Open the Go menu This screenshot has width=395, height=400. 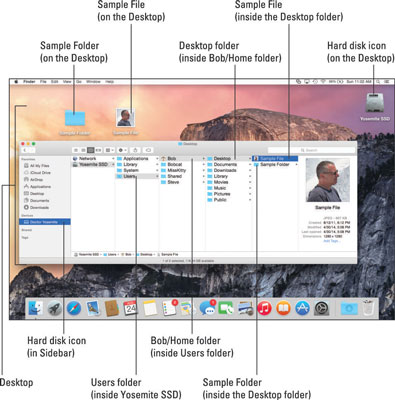(79, 82)
